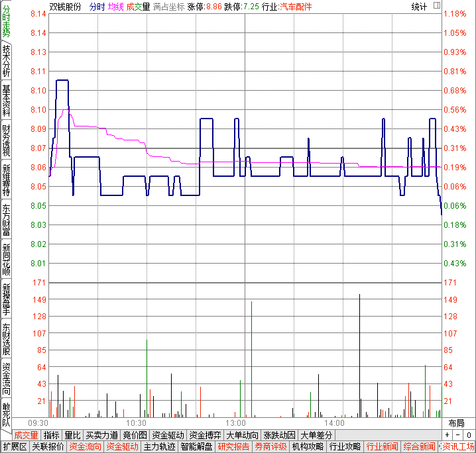Switch to the 量比 indicator tab
476x453 pixels.
72,435
